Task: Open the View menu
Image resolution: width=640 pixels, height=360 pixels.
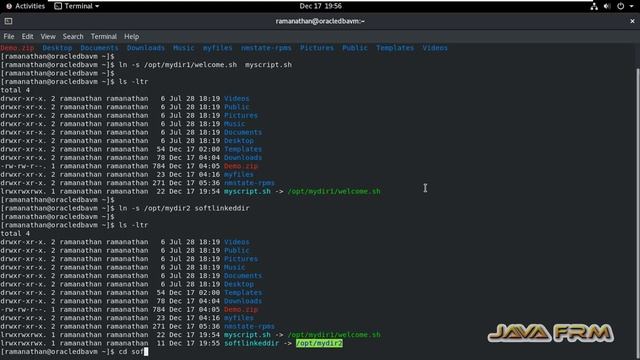Action: pos(48,37)
